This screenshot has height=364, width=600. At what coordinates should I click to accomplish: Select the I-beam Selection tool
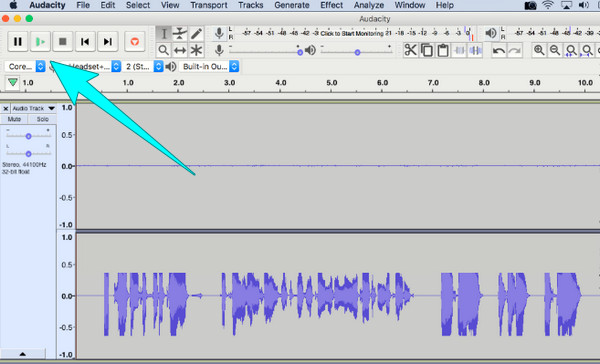click(x=164, y=34)
